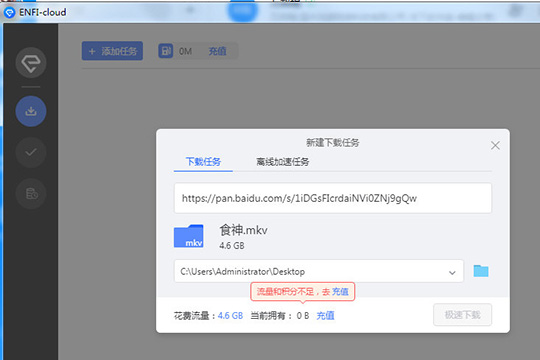This screenshot has width=540, height=360.
Task: Click 充值 link next to 当前拥有 0 B
Action: (325, 316)
